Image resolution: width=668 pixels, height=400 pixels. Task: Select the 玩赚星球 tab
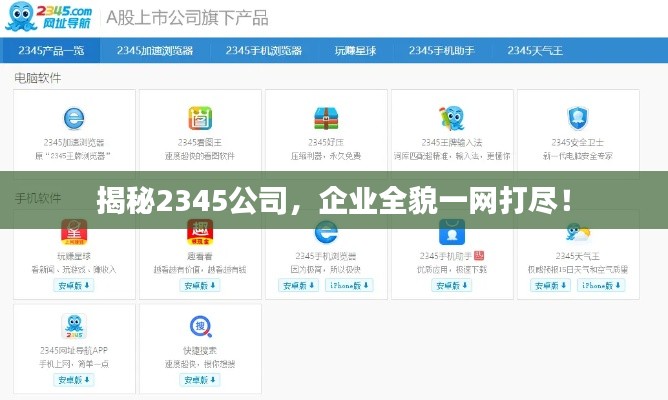[356, 51]
